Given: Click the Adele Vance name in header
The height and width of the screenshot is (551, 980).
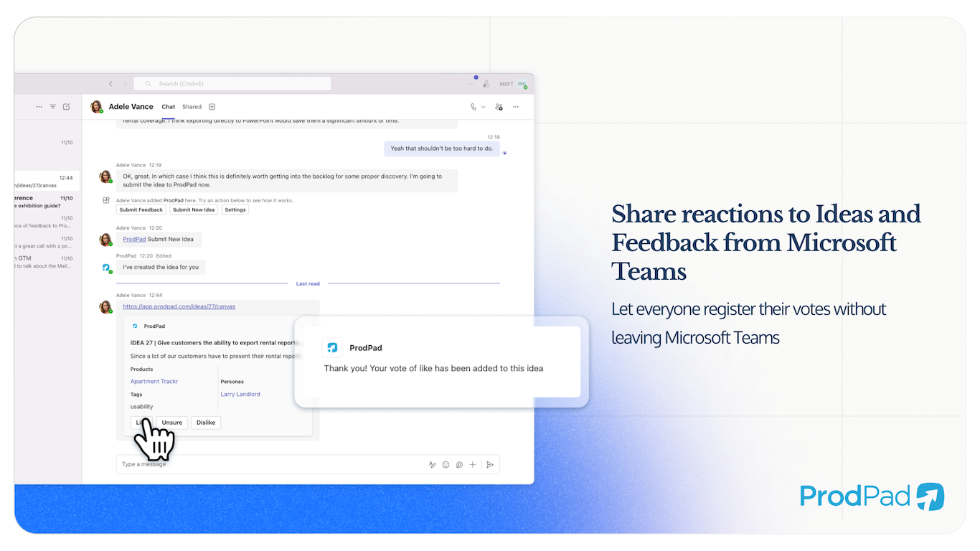Looking at the screenshot, I should [131, 107].
